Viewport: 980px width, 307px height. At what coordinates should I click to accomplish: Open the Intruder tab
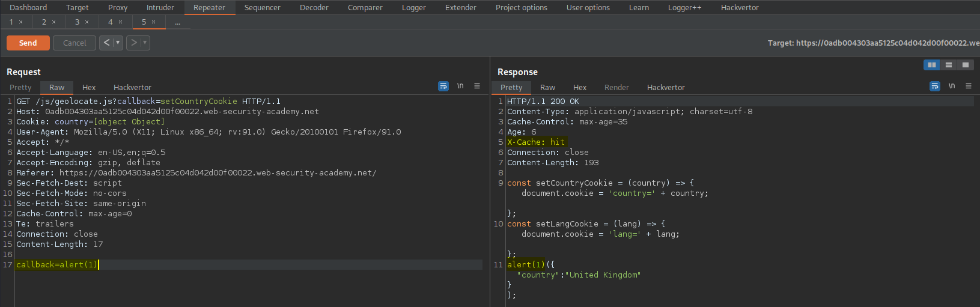click(x=160, y=7)
